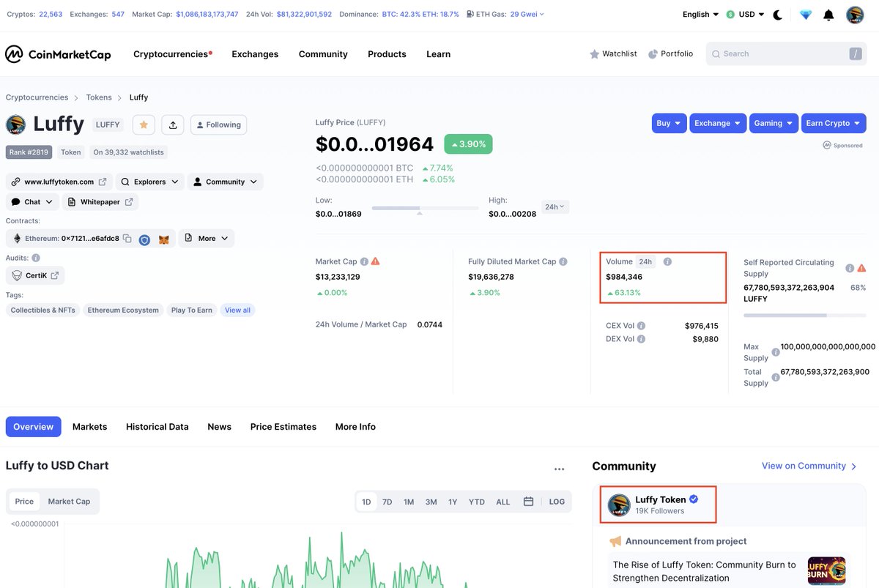Screen dimensions: 879x588
Task: Open the Gaming dropdown button
Action: 774,123
